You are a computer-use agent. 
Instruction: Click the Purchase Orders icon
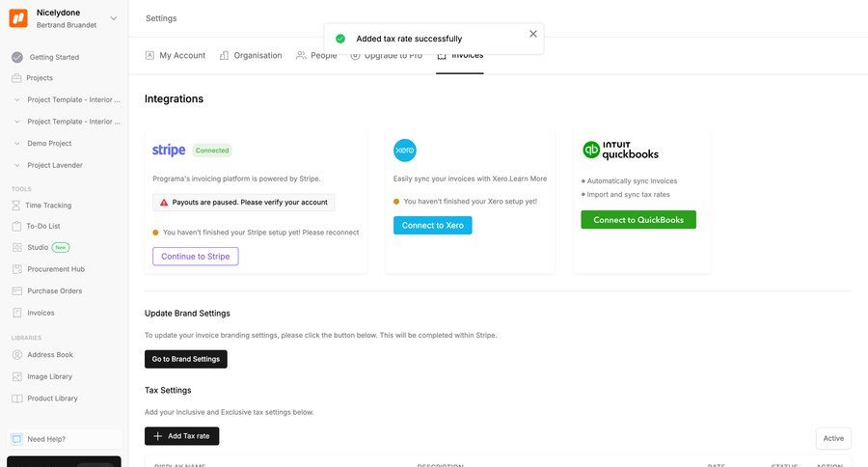[x=17, y=290]
